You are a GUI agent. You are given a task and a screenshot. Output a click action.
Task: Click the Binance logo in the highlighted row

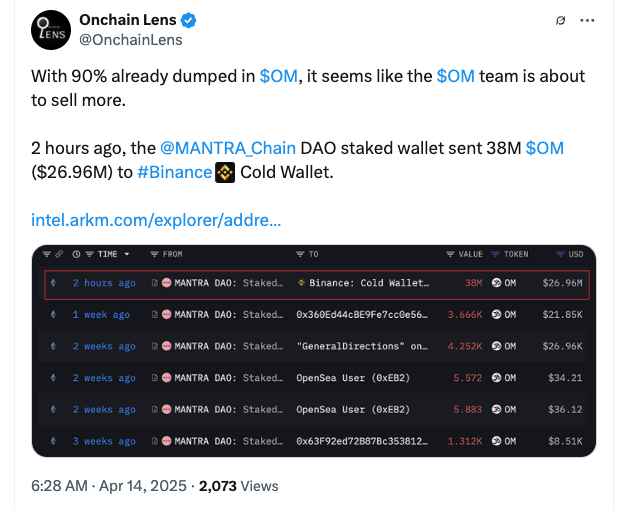point(301,283)
